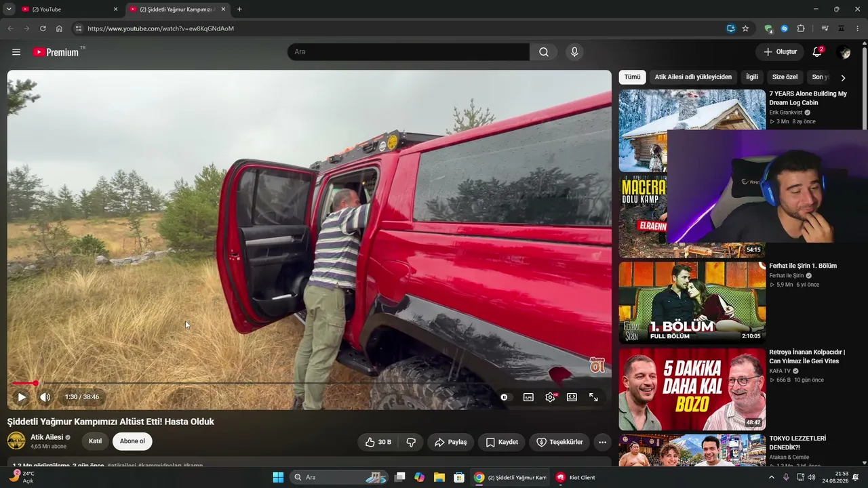This screenshot has width=868, height=488.
Task: Open the 5 Dakika Daha Kal Bozo thumbnail
Action: [692, 389]
